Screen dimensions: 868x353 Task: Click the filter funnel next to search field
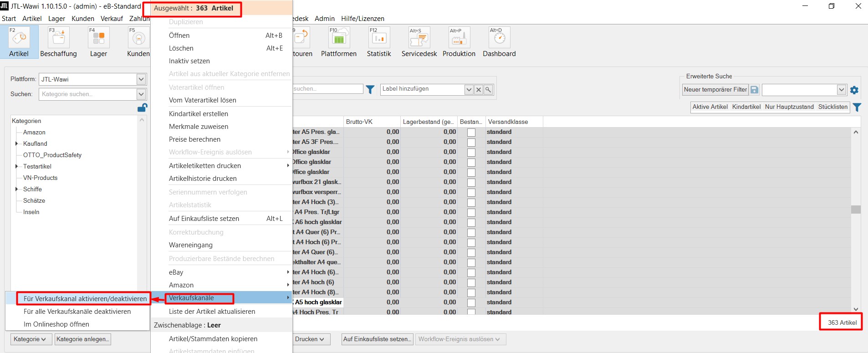point(370,90)
